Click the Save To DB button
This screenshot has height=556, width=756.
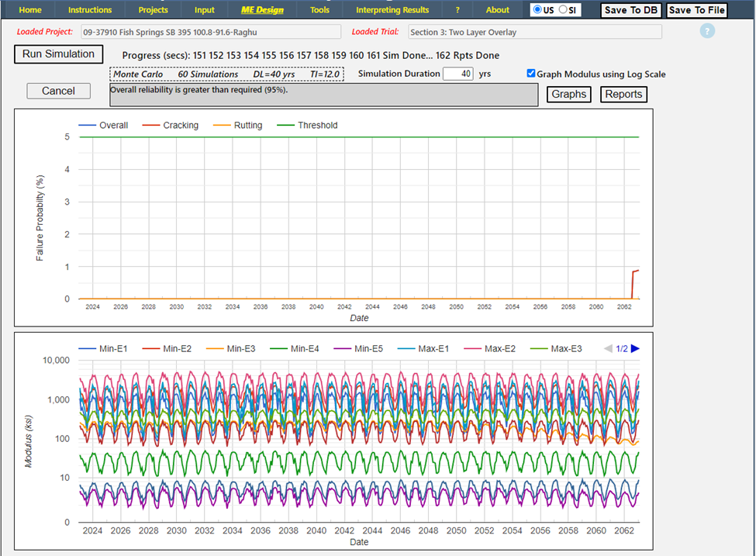[x=630, y=10]
